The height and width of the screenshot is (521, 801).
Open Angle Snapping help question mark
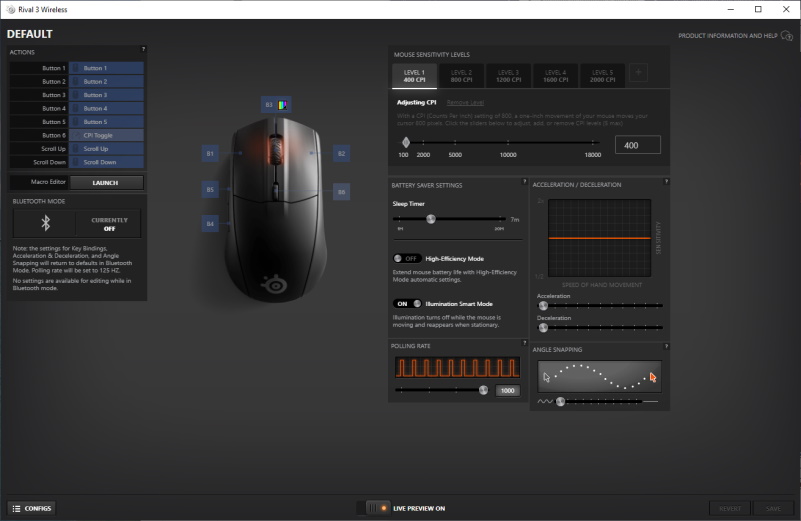666,346
